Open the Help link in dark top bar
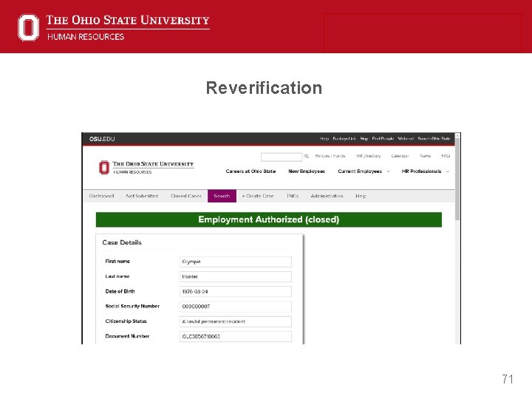 [324, 139]
